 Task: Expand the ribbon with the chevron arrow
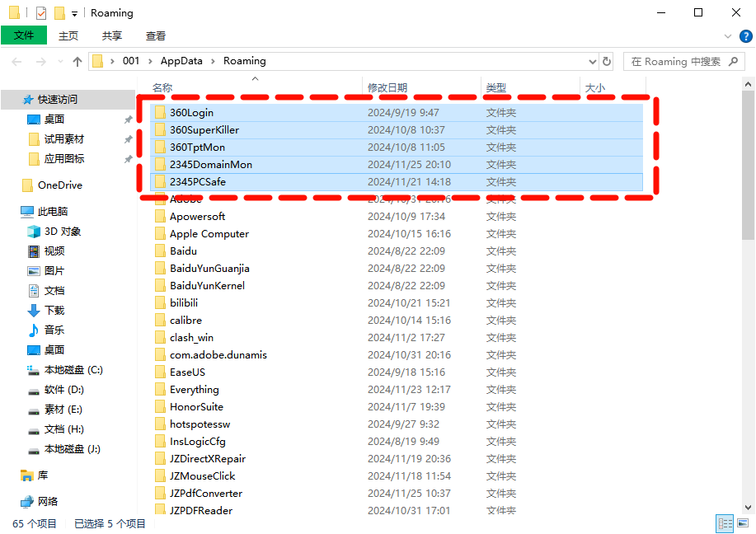click(728, 36)
